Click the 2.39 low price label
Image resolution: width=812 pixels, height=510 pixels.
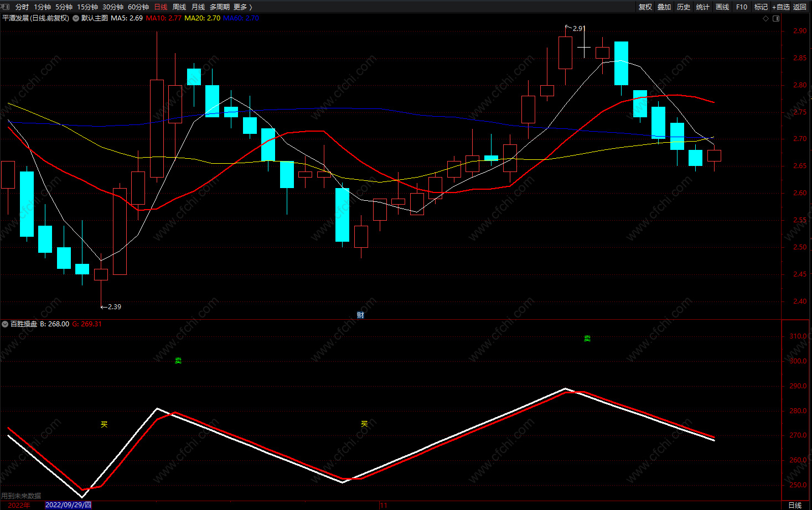pos(115,306)
